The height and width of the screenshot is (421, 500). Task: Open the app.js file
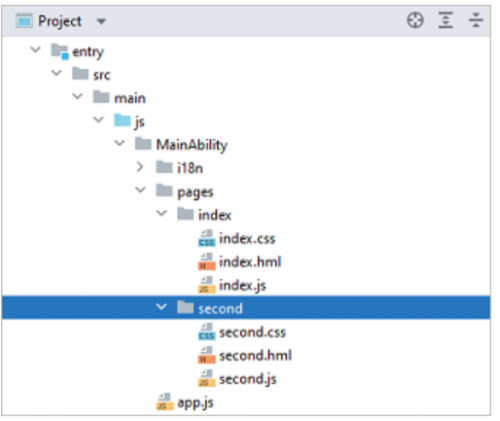coord(195,403)
